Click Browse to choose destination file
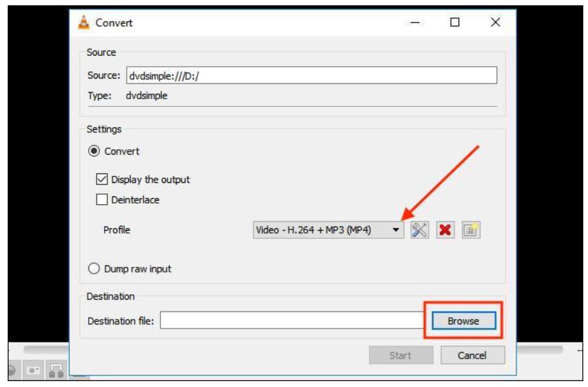The width and height of the screenshot is (588, 387). [463, 321]
